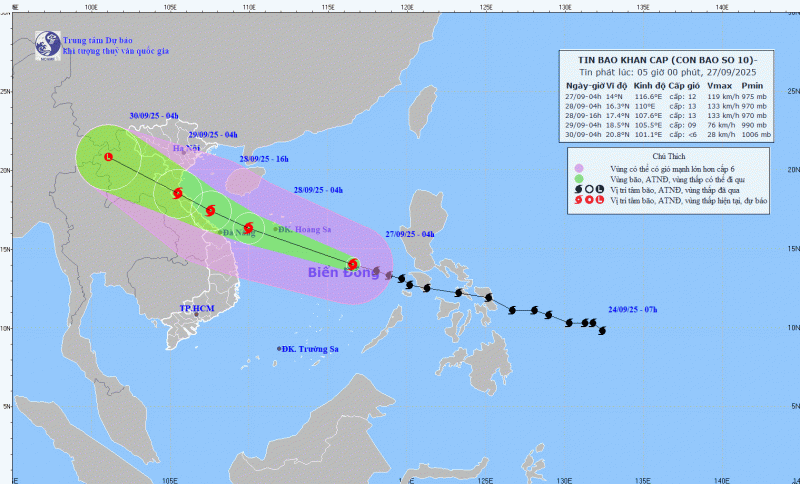Click the 30/09/25 - 04h time label

154,117
